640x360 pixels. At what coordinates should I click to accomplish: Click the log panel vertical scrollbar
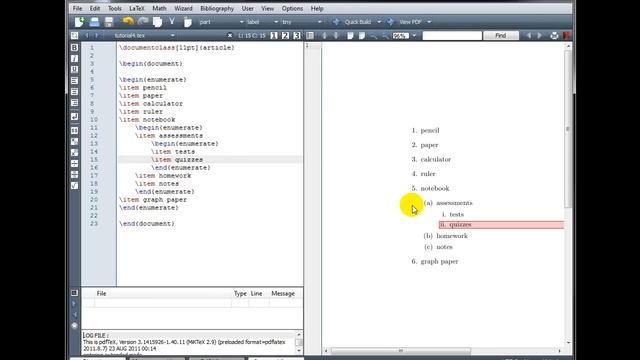[299, 342]
